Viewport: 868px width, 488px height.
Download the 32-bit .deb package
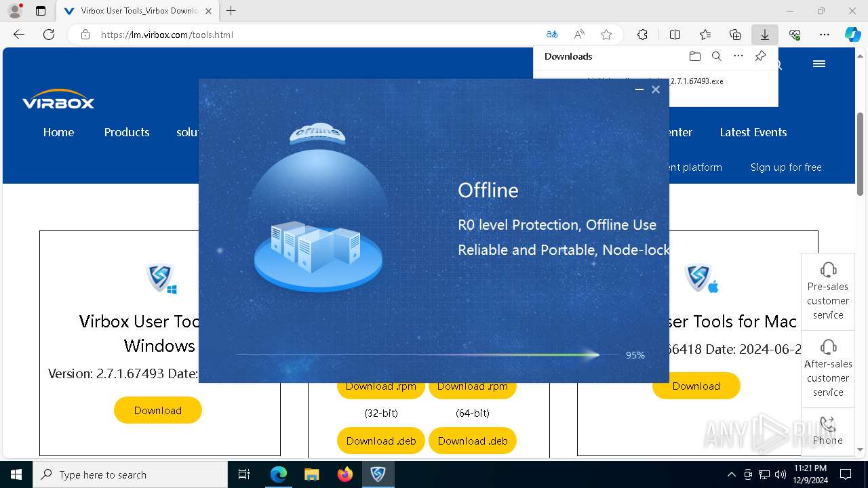click(x=381, y=441)
